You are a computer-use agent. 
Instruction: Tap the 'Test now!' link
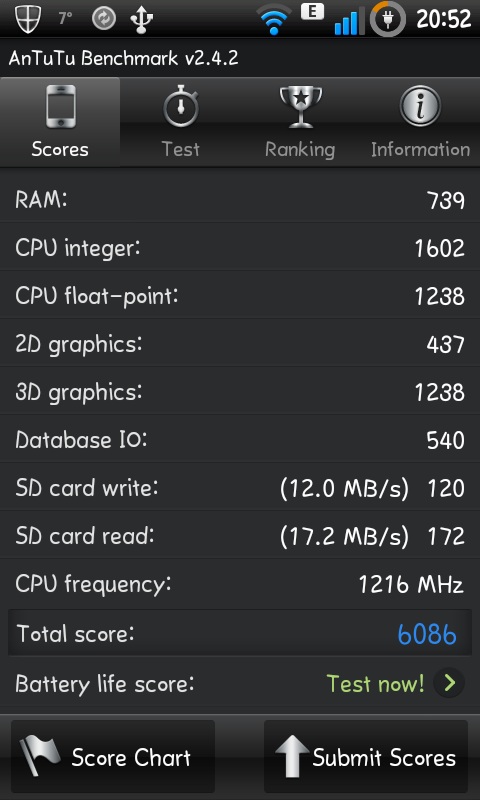click(375, 683)
